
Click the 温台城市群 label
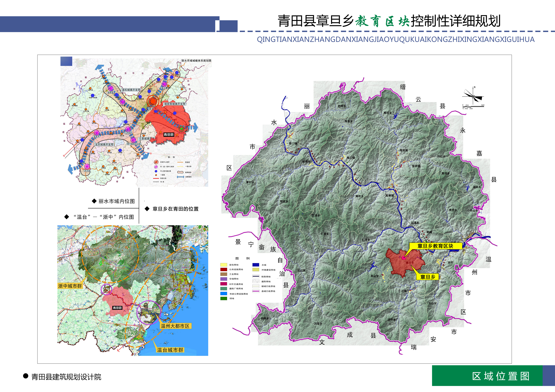[x=170, y=350]
